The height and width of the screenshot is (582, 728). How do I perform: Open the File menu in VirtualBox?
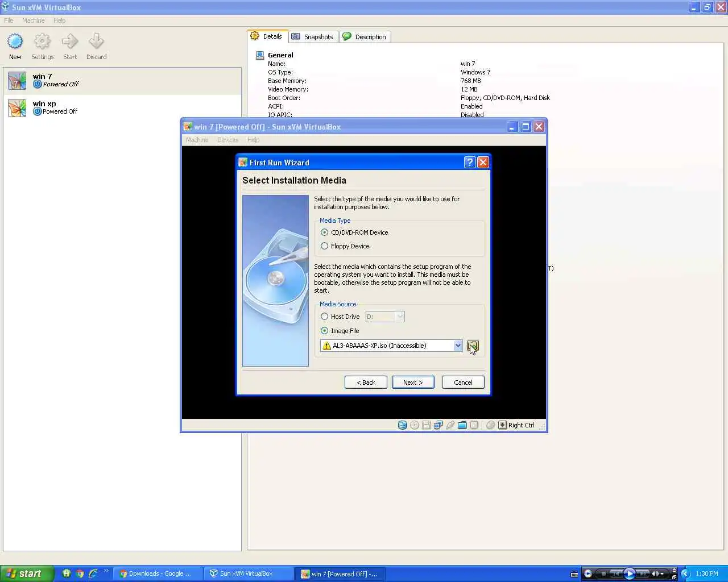[9, 20]
